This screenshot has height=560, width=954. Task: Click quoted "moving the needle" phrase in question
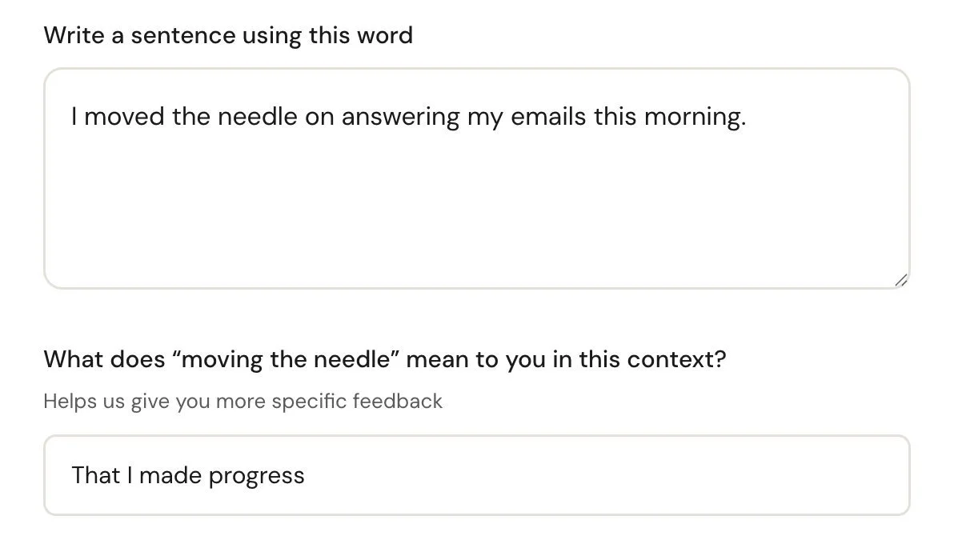click(286, 359)
